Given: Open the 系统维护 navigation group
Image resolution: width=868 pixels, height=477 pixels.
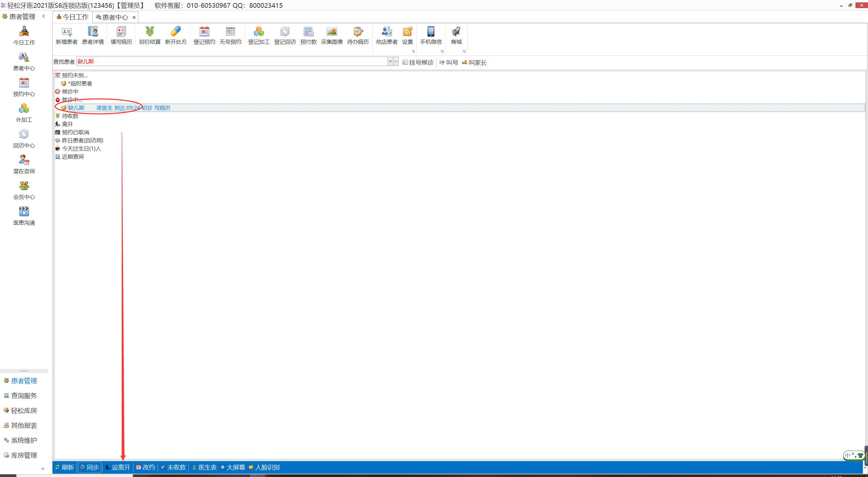Looking at the screenshot, I should click(x=20, y=440).
